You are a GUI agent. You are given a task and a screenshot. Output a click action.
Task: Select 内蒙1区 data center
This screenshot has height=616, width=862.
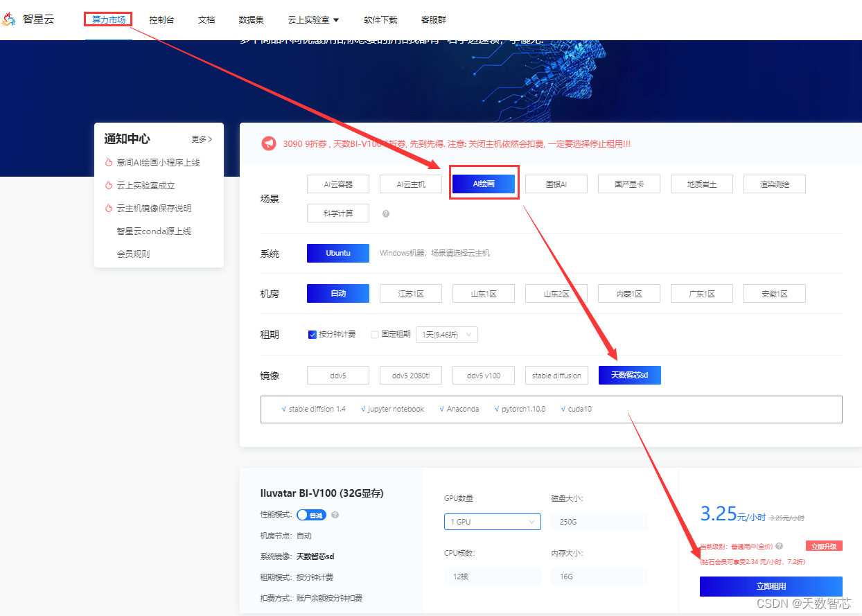[x=629, y=294]
